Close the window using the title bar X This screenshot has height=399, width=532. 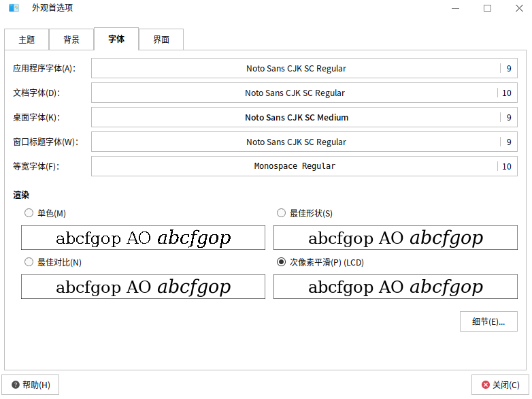[x=518, y=8]
